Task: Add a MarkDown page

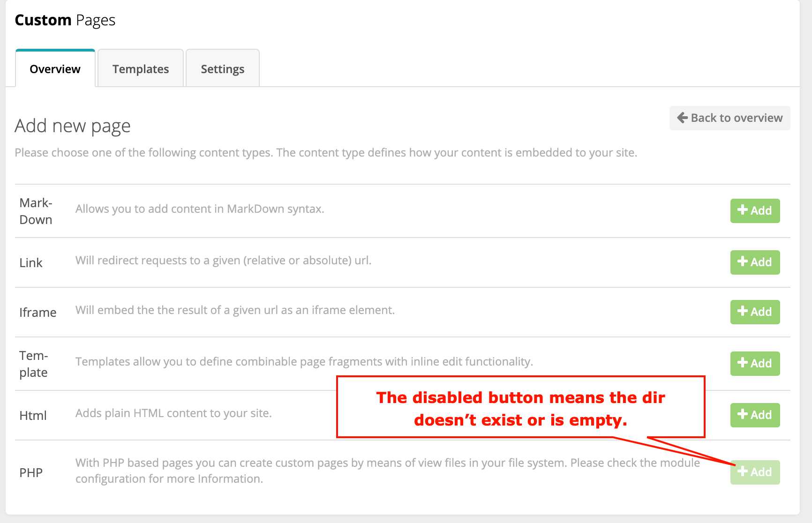Action: [755, 211]
